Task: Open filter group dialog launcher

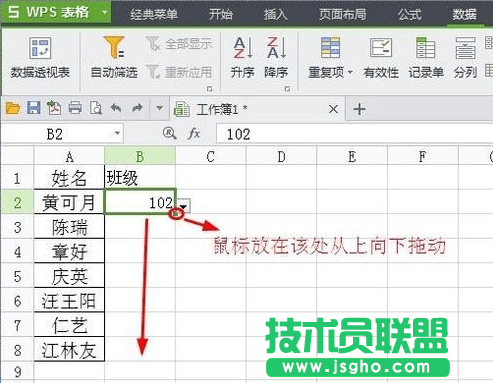Action: click(x=210, y=89)
